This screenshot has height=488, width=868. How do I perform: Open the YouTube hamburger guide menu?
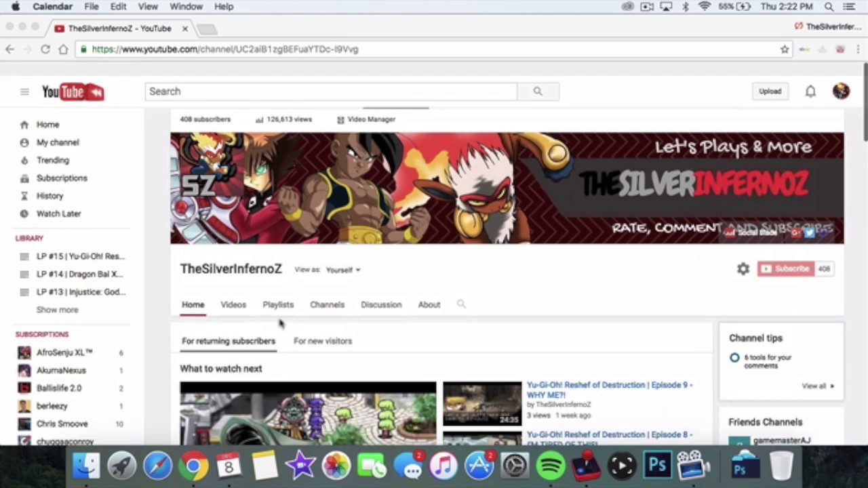(x=24, y=91)
